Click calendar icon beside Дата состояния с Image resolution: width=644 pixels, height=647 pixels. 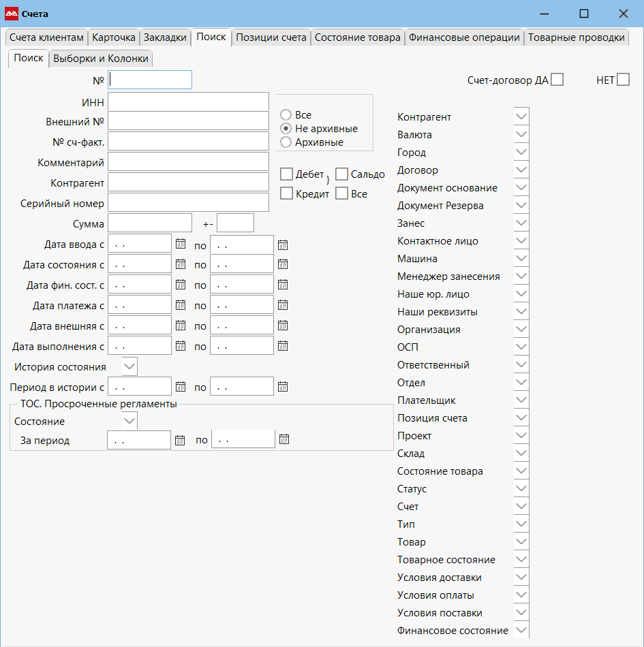(181, 264)
